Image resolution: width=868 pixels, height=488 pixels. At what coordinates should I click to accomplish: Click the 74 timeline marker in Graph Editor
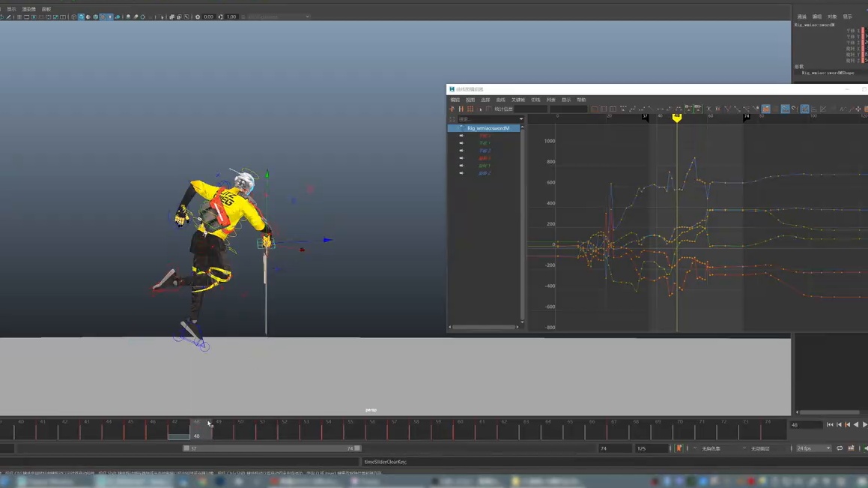point(746,117)
